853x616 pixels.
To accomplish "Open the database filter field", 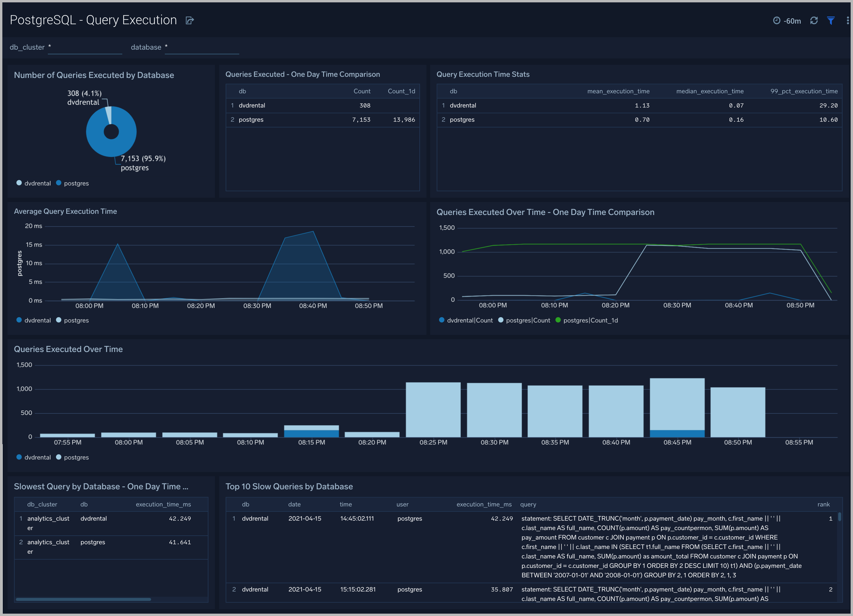I will 202,47.
